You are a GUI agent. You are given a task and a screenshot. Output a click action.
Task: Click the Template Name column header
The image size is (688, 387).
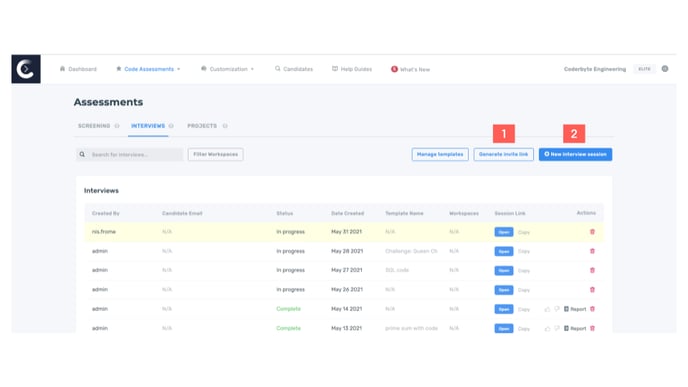tap(404, 213)
